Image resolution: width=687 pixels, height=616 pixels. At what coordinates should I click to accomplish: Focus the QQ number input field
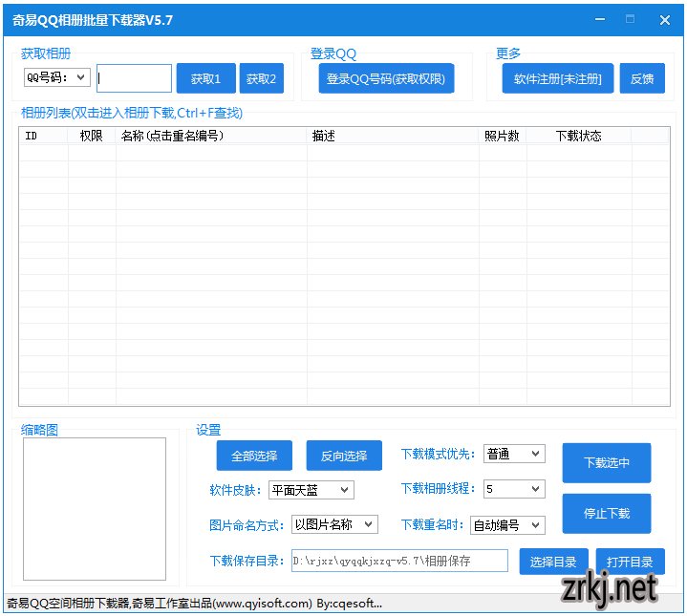coord(134,78)
